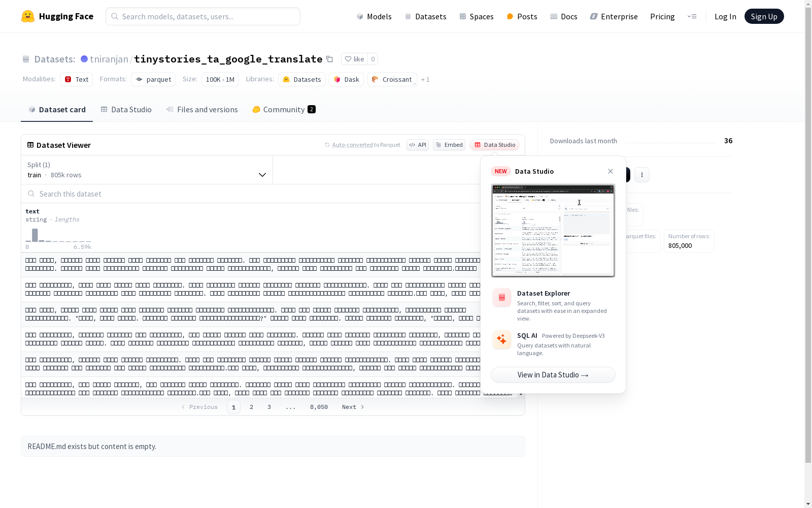Click the parquet format tag
This screenshot has width=812, height=508.
[153, 79]
